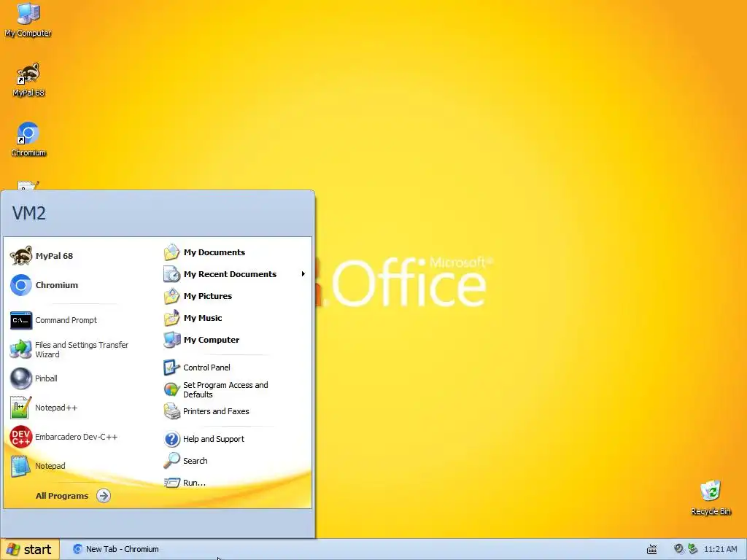
Task: Click the network tray icon beside the clock
Action: coord(693,549)
